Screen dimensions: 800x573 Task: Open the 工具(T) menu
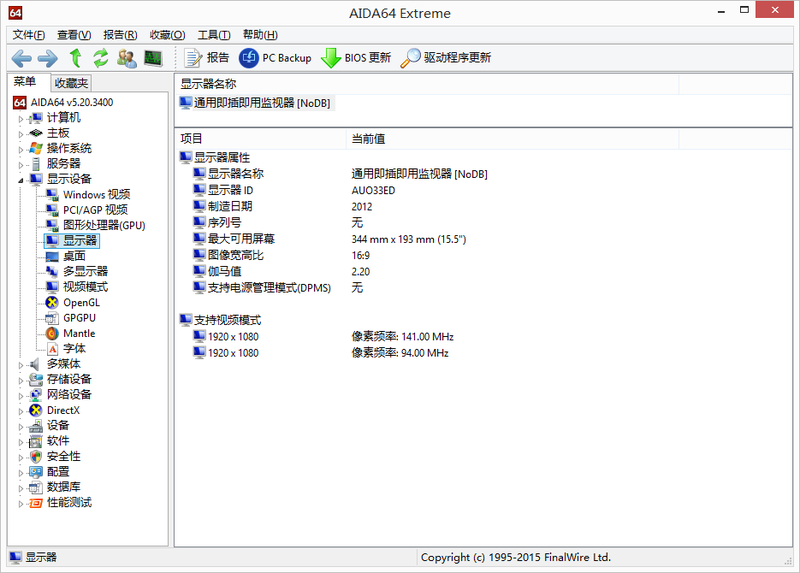coord(214,35)
